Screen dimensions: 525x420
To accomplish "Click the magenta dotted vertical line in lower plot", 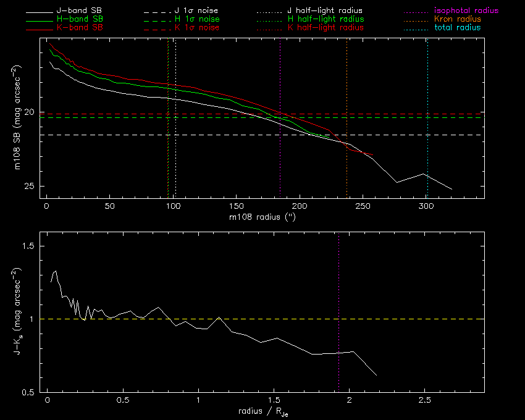I will (338, 296).
